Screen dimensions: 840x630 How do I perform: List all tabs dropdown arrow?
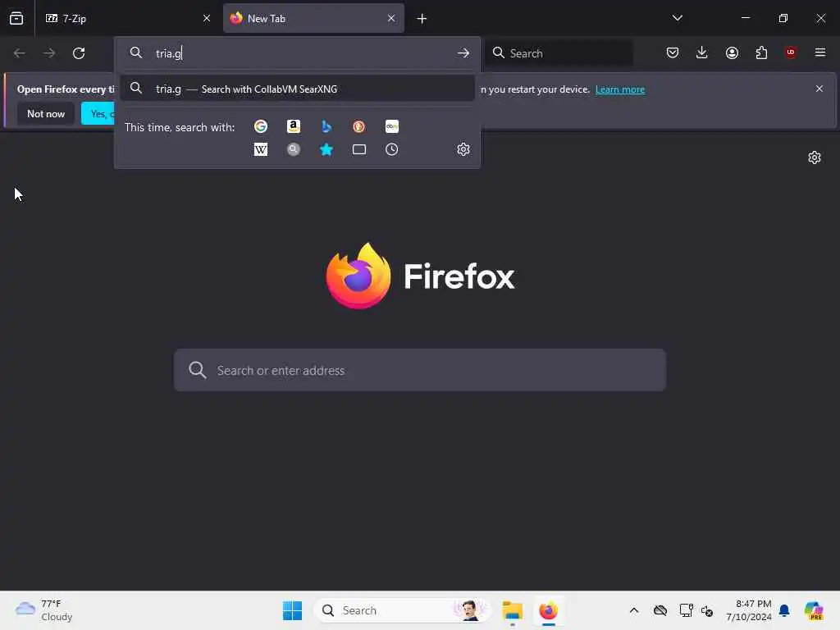(x=677, y=18)
